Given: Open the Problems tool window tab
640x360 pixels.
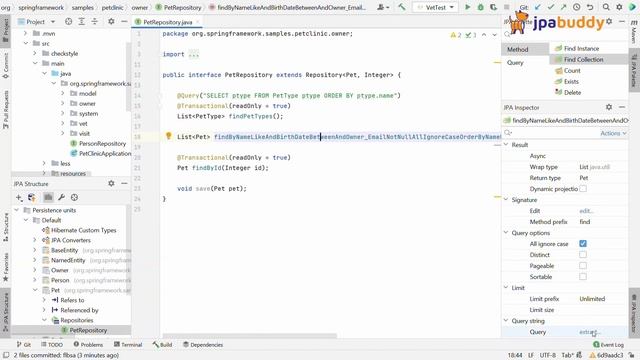Looking at the screenshot, I should click(x=88, y=345).
